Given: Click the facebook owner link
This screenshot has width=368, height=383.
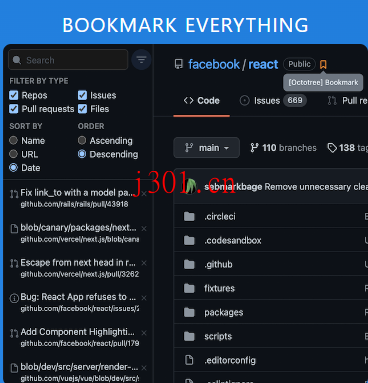Looking at the screenshot, I should point(214,64).
